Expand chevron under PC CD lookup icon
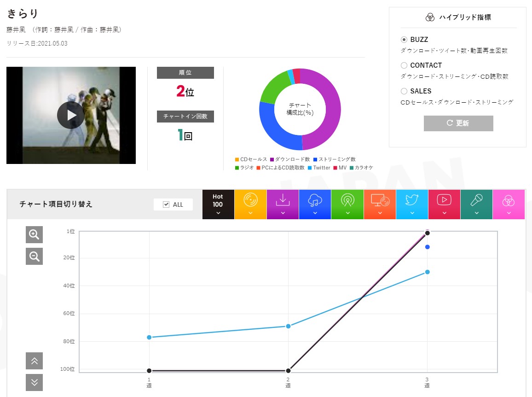532x397 pixels. point(380,213)
